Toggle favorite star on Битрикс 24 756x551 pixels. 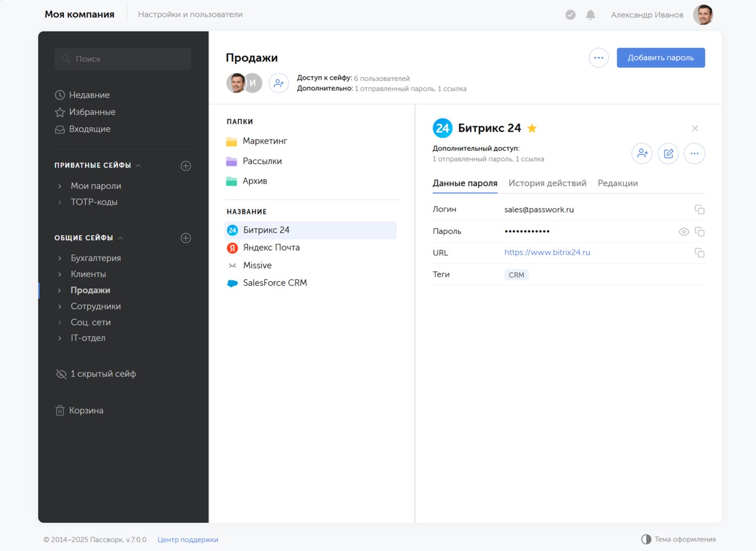tap(532, 129)
